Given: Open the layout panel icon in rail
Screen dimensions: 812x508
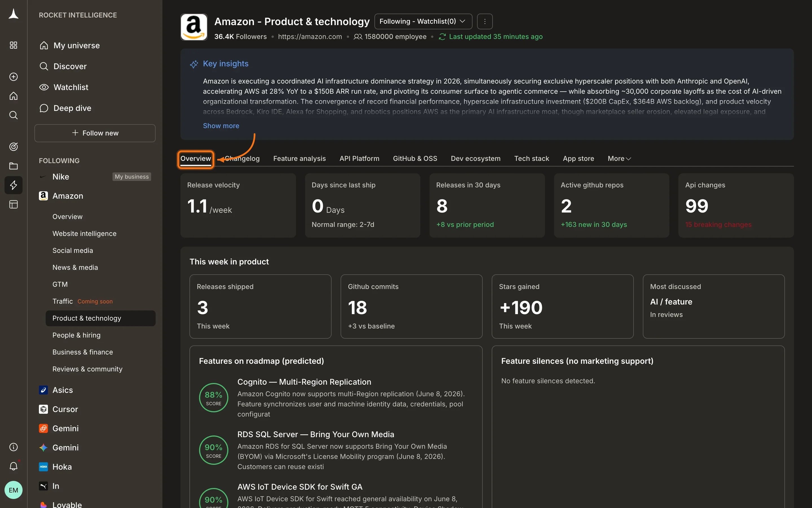Looking at the screenshot, I should click(x=14, y=204).
